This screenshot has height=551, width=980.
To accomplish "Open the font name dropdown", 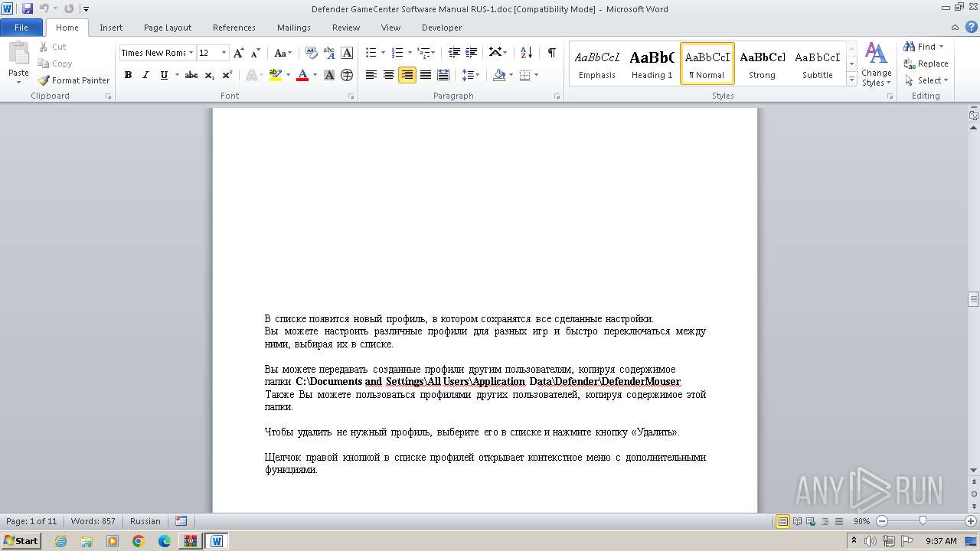I will [191, 53].
